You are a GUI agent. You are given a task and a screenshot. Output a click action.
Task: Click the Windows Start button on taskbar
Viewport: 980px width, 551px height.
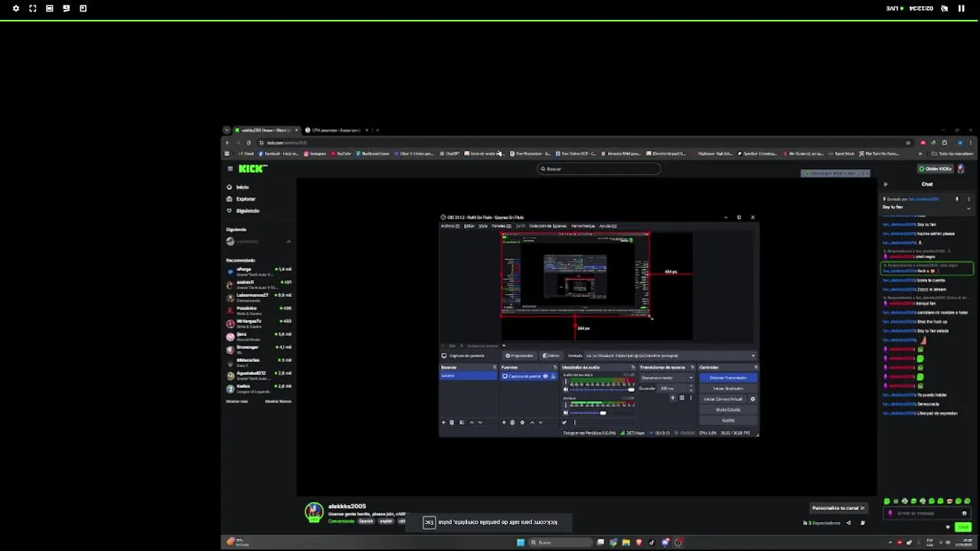coord(521,542)
